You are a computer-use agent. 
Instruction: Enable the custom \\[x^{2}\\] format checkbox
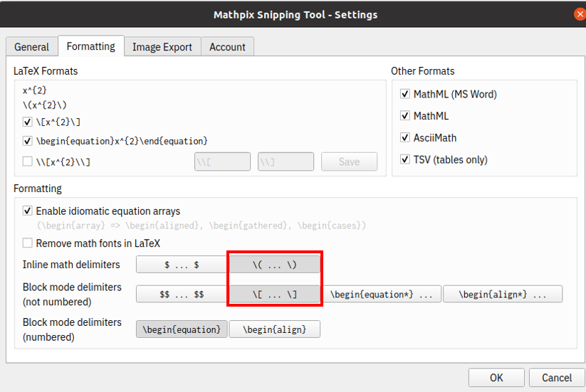click(28, 161)
